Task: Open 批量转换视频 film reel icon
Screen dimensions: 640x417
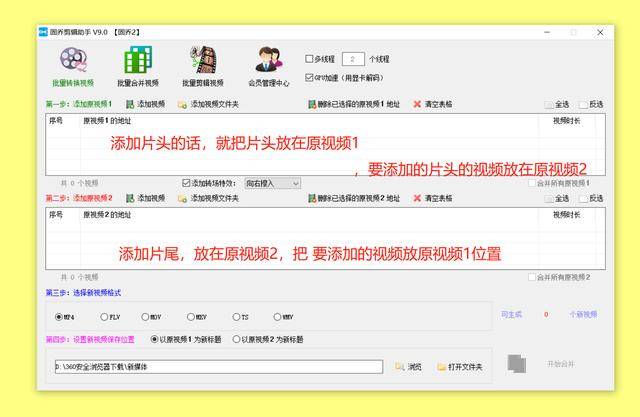Action: click(x=73, y=60)
